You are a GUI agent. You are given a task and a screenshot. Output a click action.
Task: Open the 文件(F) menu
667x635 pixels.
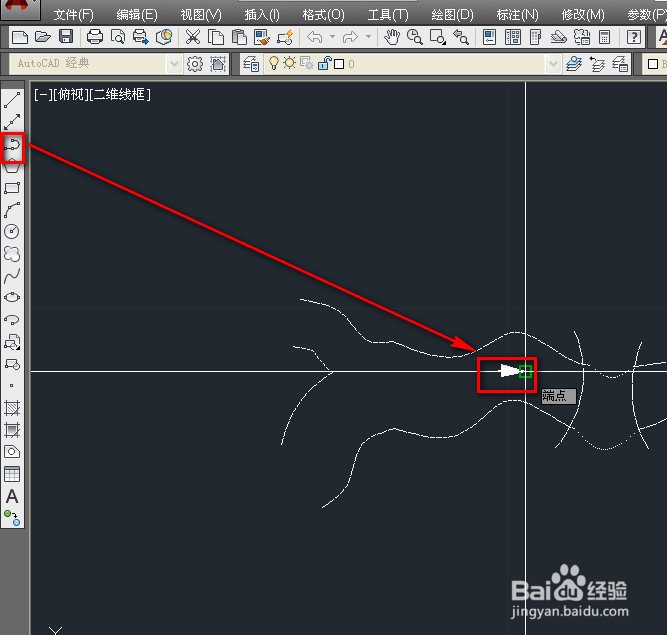click(x=73, y=15)
